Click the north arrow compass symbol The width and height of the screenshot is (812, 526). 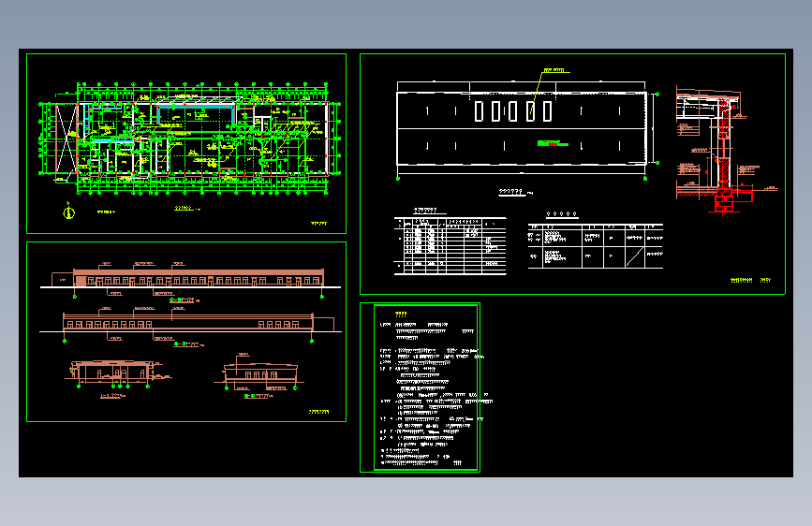tap(69, 211)
